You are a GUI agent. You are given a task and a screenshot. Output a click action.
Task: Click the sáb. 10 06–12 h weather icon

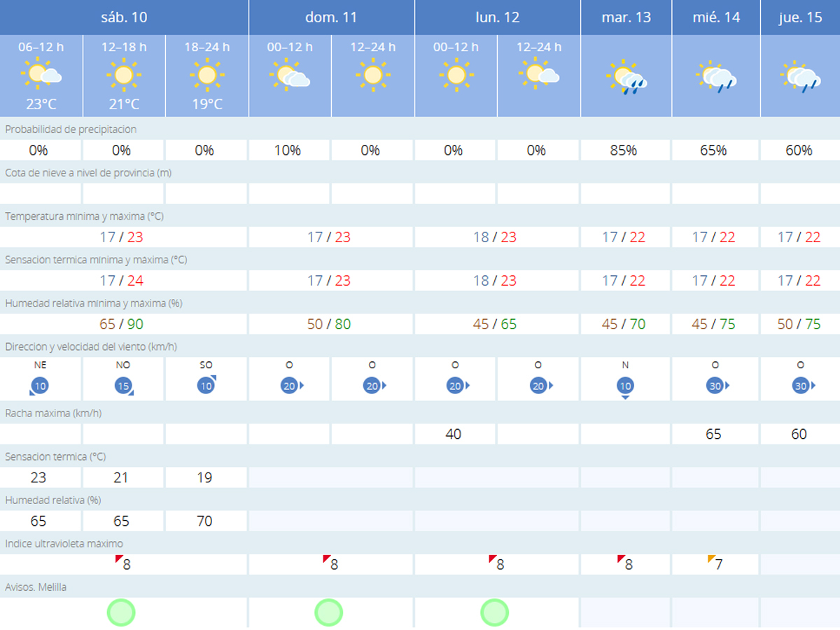(x=42, y=74)
